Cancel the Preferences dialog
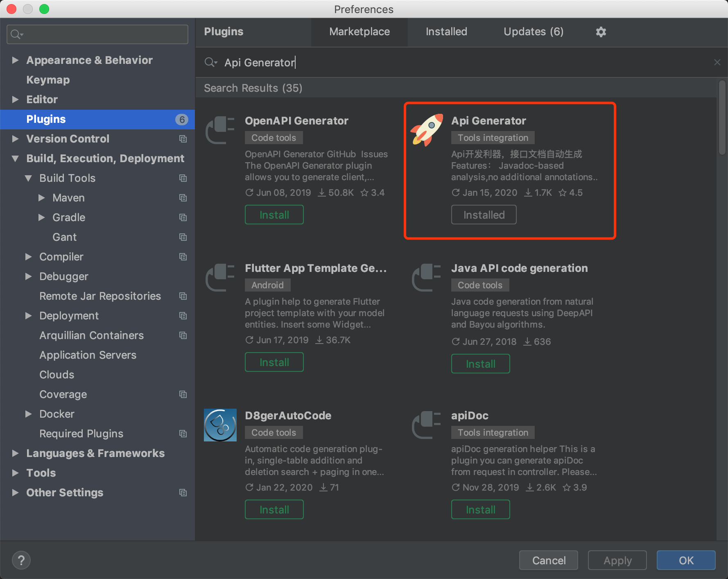This screenshot has height=579, width=728. tap(549, 560)
